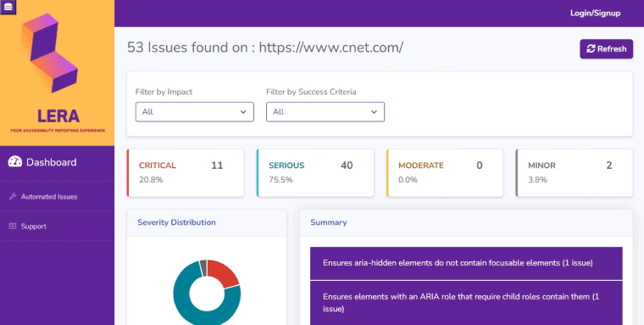Open Support in the sidebar
The height and width of the screenshot is (325, 644).
pyautogui.click(x=57, y=226)
